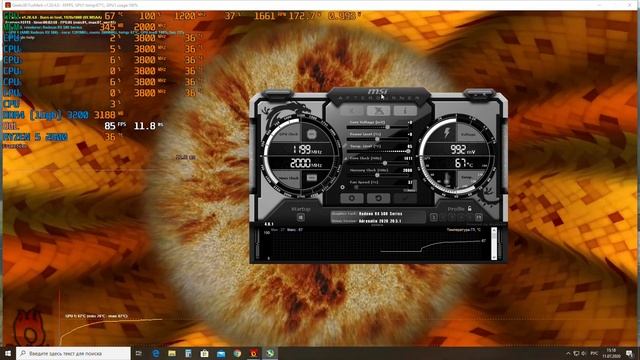This screenshot has width=640, height=360.
Task: Open the Mail app from the taskbar
Action: point(221,353)
